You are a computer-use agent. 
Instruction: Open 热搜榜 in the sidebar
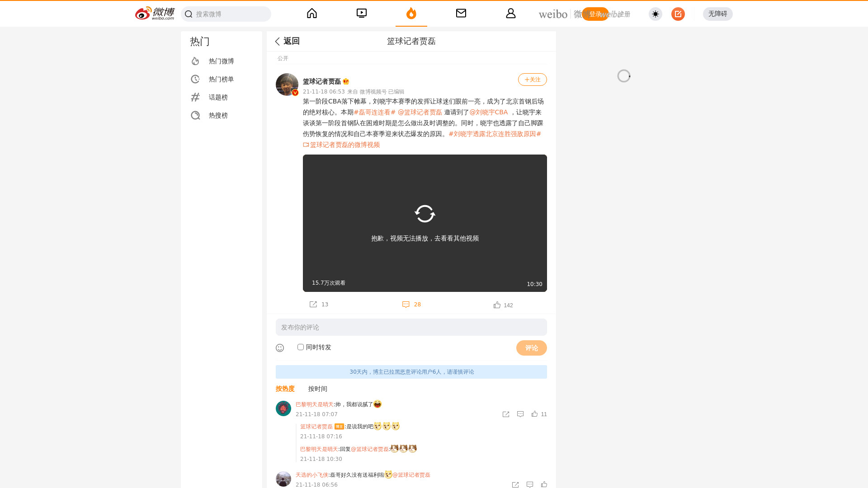coord(222,115)
